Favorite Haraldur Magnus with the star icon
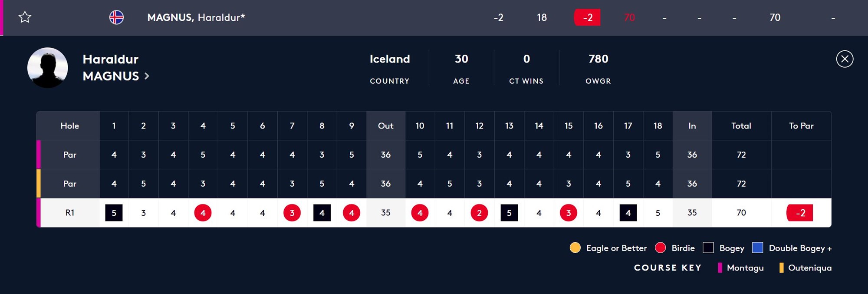Image resolution: width=868 pixels, height=294 pixels. pos(25,17)
